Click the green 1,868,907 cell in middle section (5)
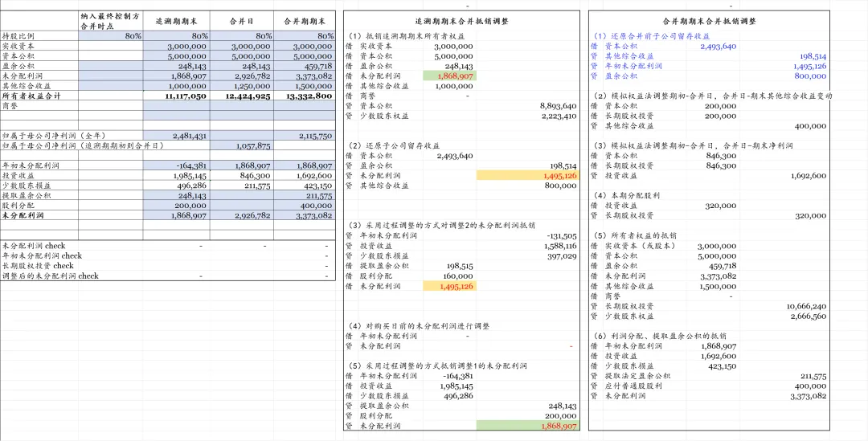This screenshot has width=868, height=441. [527, 426]
